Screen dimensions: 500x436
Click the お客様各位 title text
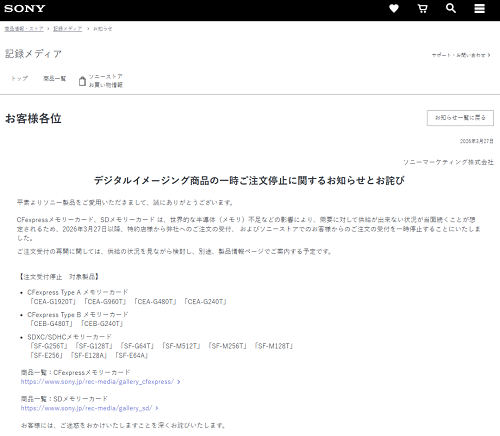pyautogui.click(x=33, y=119)
